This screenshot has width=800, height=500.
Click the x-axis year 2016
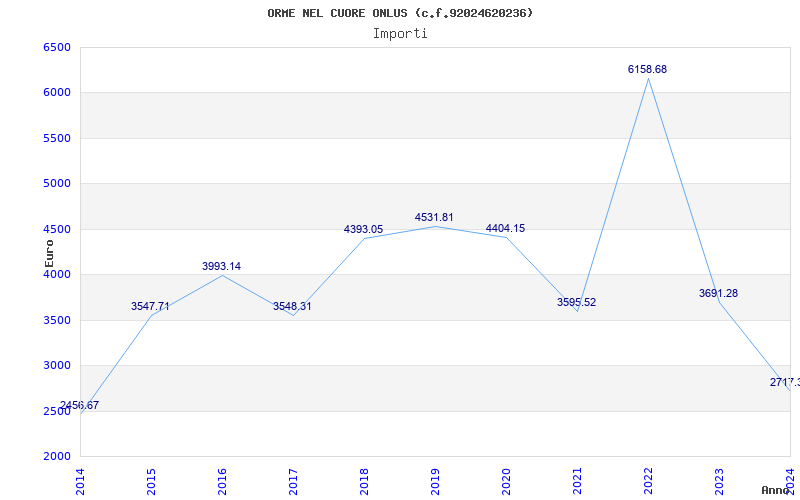coord(222,482)
